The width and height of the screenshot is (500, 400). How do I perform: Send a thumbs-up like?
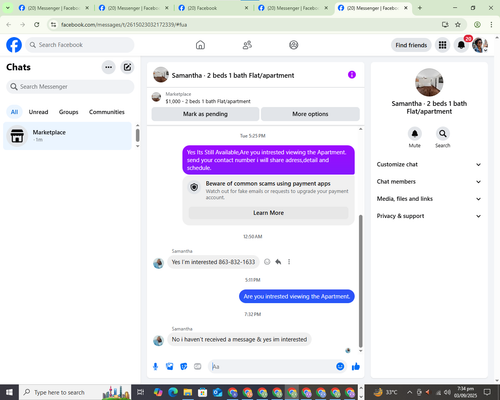click(356, 367)
